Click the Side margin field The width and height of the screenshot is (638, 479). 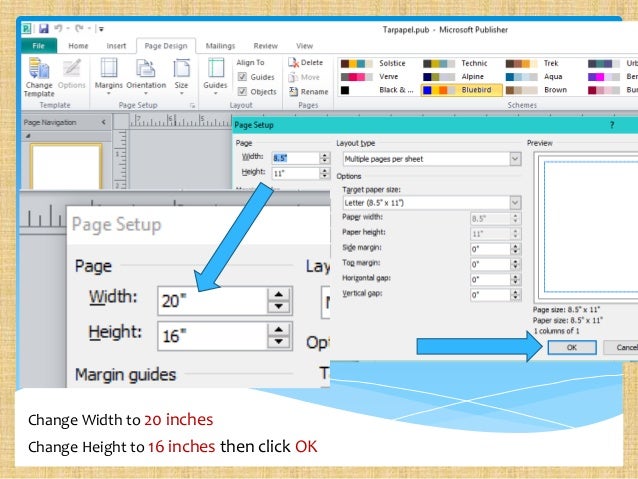click(x=490, y=249)
